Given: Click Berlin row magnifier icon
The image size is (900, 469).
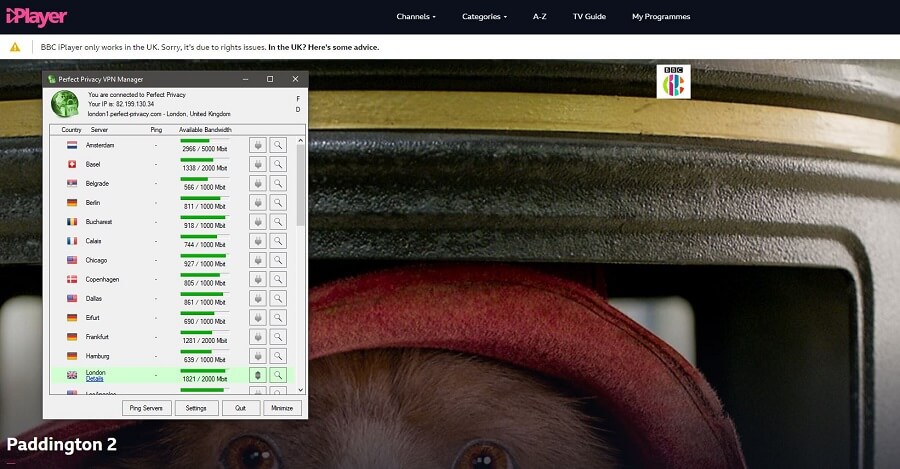Looking at the screenshot, I should (278, 203).
